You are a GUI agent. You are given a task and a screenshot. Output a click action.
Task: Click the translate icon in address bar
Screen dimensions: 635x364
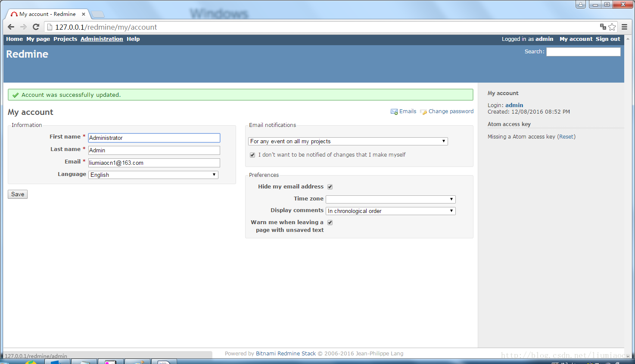[x=603, y=27]
